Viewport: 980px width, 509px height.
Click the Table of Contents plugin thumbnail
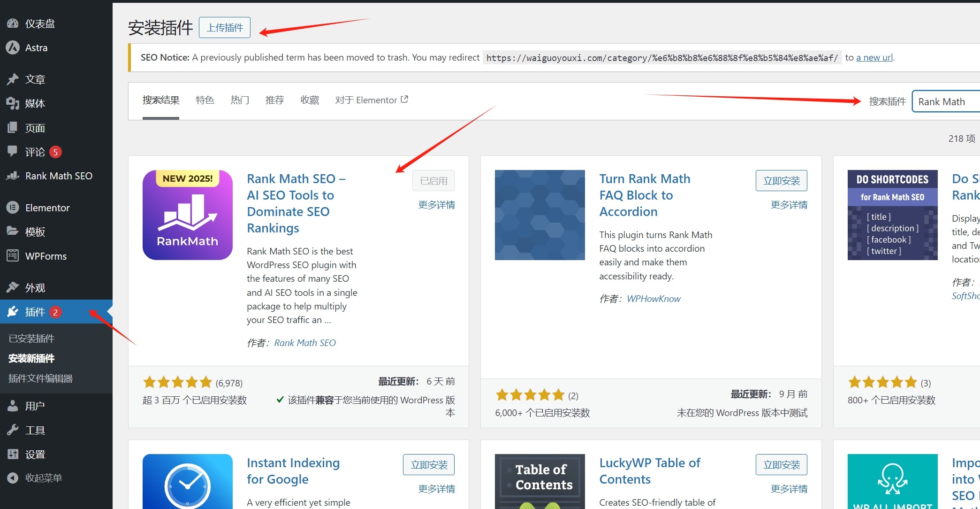click(x=540, y=481)
